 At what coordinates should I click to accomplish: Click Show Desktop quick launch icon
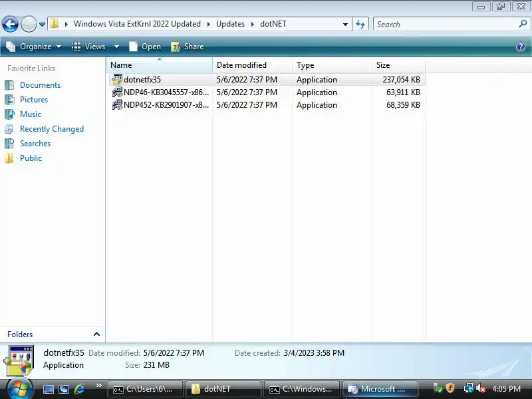(48, 389)
